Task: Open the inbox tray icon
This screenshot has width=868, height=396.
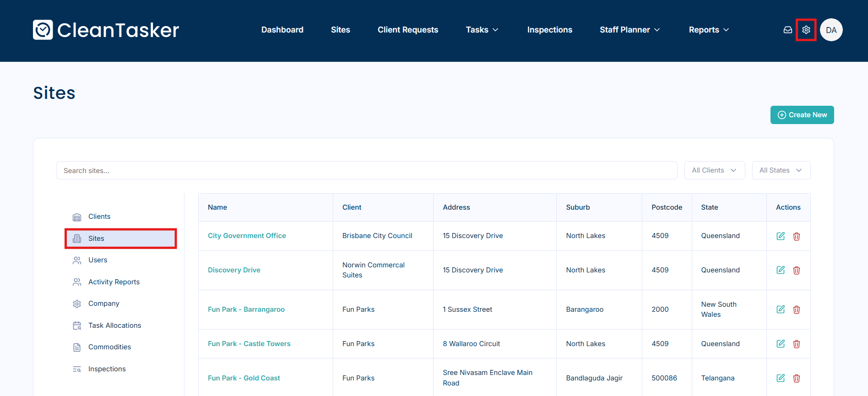Action: tap(787, 30)
